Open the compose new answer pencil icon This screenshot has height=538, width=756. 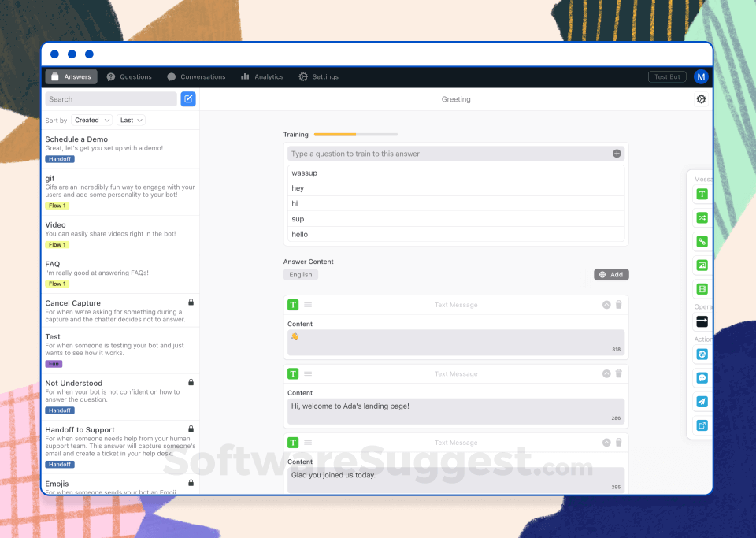pos(187,98)
